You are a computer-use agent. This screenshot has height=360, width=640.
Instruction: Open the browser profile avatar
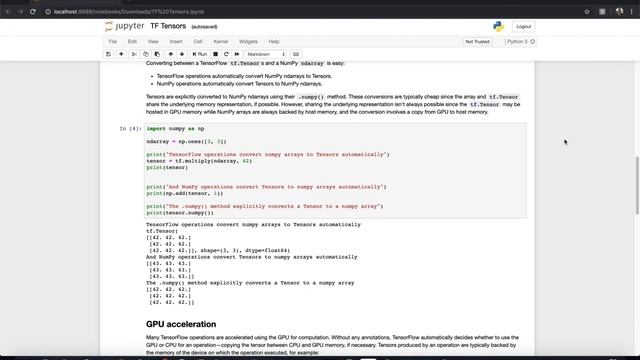click(x=619, y=12)
